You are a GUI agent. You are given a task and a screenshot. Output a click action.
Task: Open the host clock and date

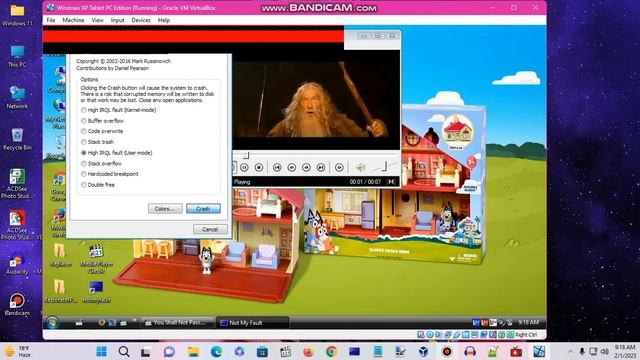point(625,351)
